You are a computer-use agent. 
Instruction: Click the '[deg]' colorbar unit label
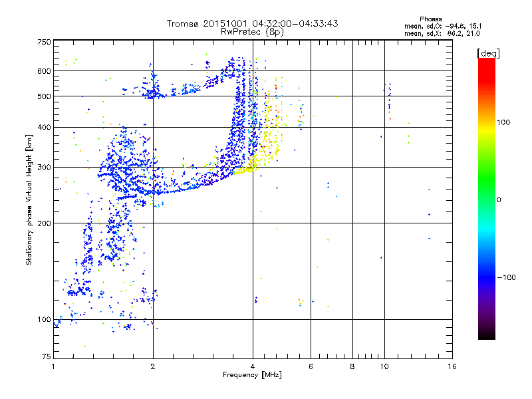[488, 53]
